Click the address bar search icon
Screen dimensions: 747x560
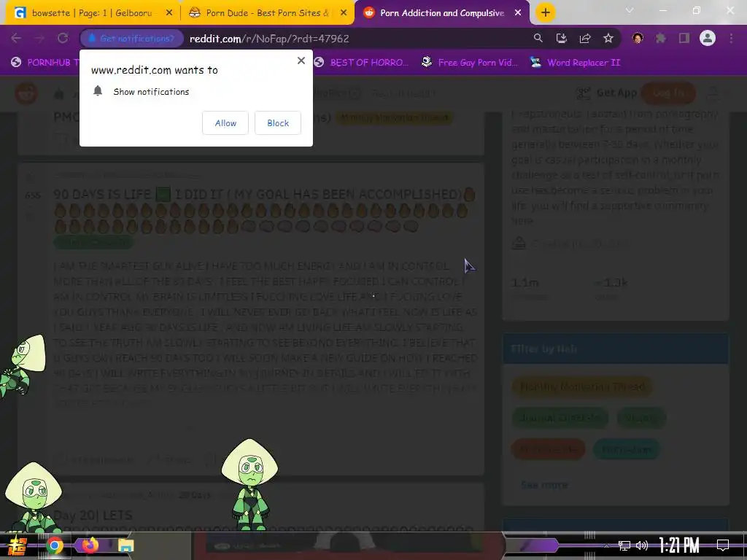click(x=538, y=38)
